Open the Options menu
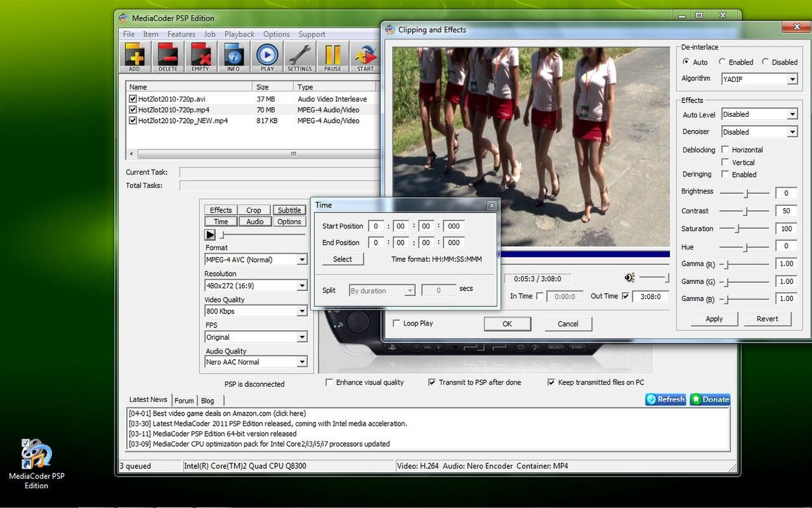The image size is (812, 508). 277,34
